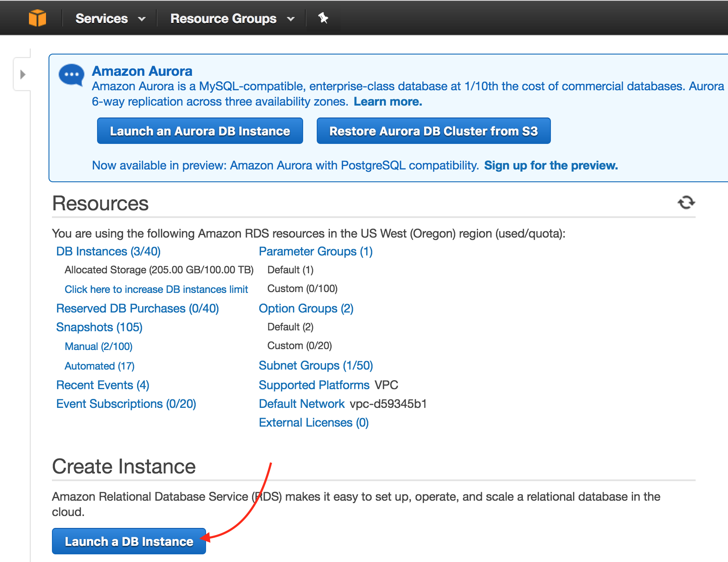728x562 pixels.
Task: Open External Licenses (0)
Action: 314,422
